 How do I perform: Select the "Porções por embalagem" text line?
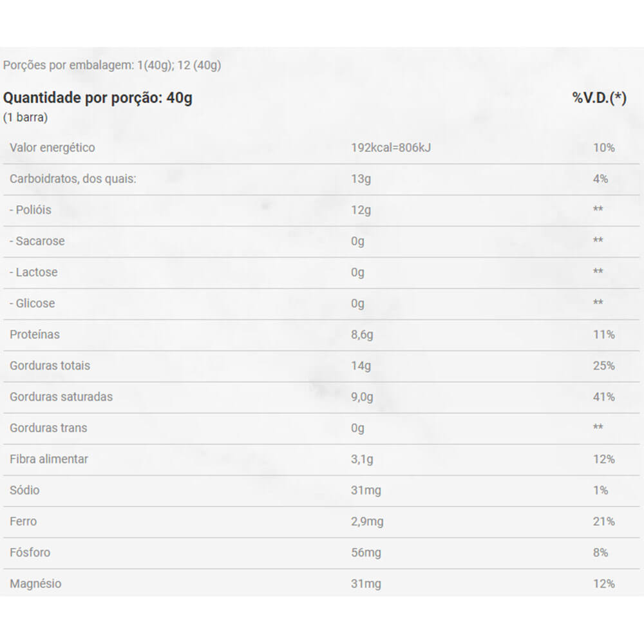coord(112,66)
